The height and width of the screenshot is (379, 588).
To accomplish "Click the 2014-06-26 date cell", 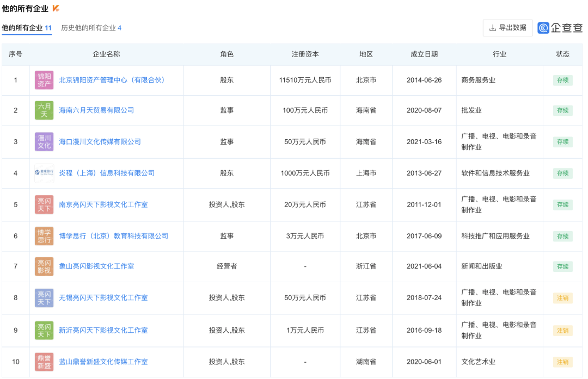I will (424, 80).
